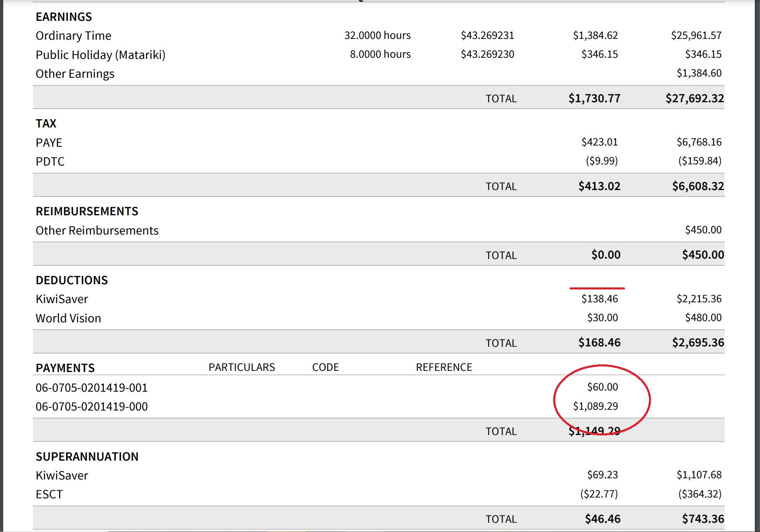This screenshot has width=760, height=532.
Task: Click the PARTICULARS column header
Action: point(242,367)
